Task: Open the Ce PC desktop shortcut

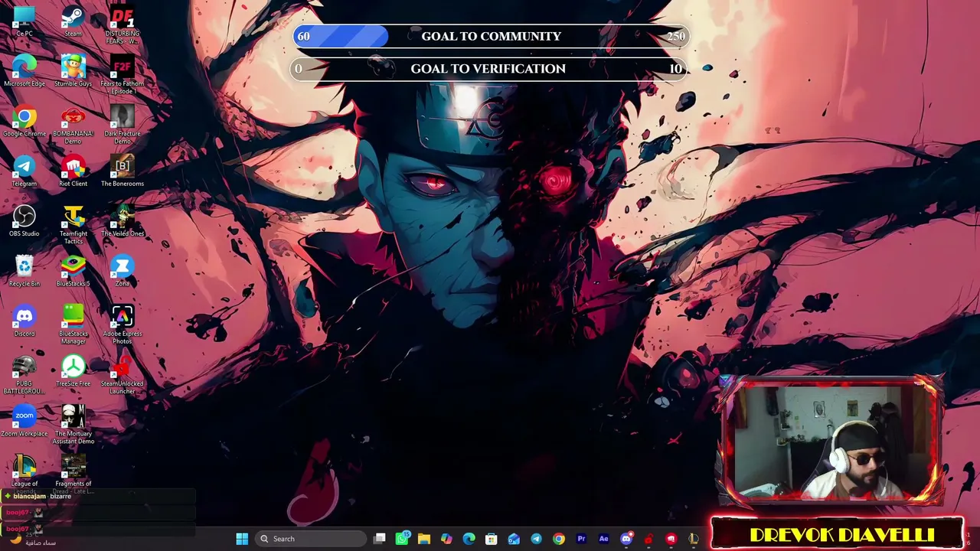Action: pyautogui.click(x=24, y=21)
